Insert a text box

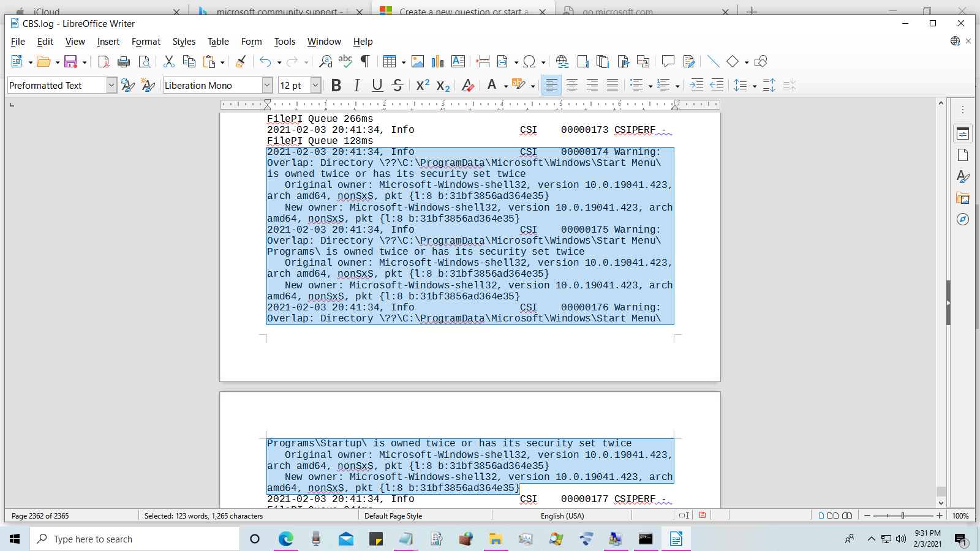pos(458,62)
